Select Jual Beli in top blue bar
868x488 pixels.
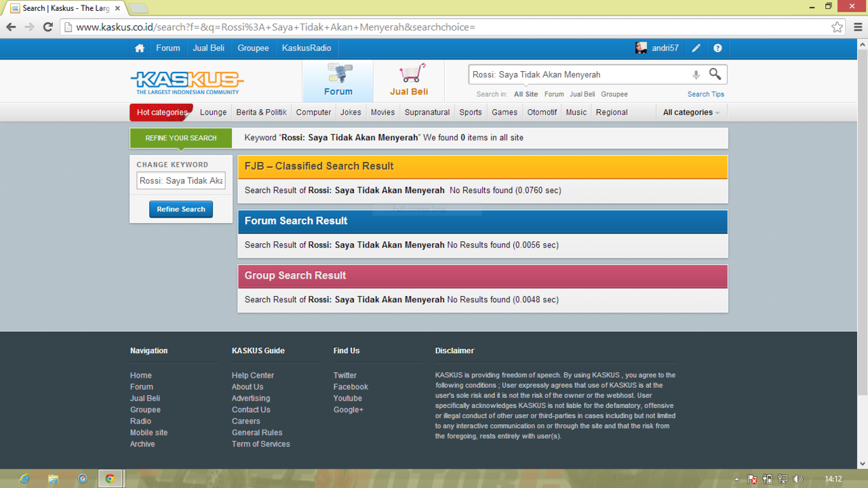click(x=208, y=48)
